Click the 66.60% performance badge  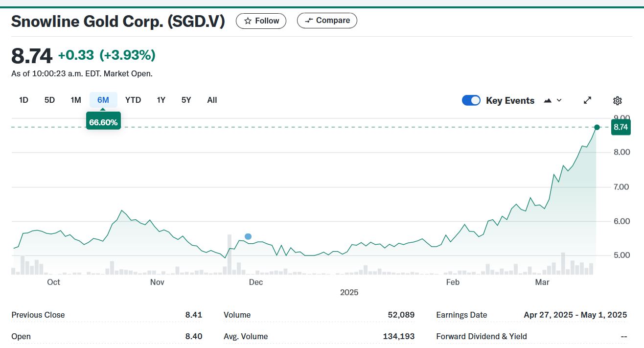(x=103, y=122)
